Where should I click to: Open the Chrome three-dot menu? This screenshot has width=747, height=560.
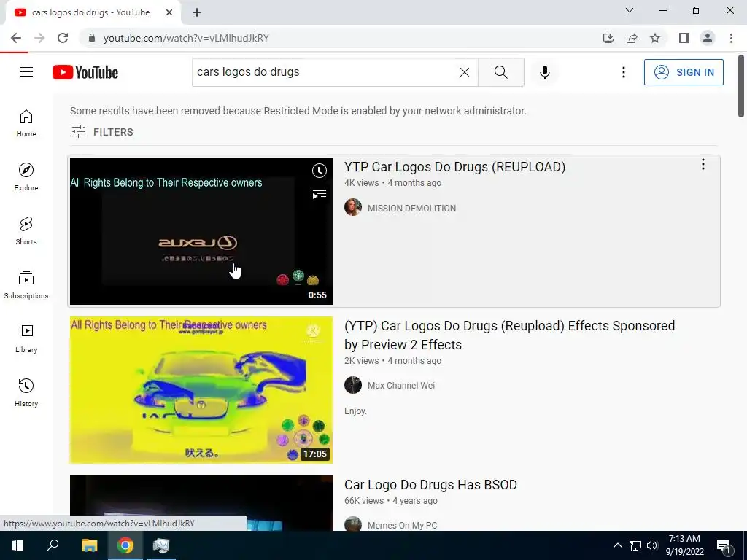click(x=731, y=38)
